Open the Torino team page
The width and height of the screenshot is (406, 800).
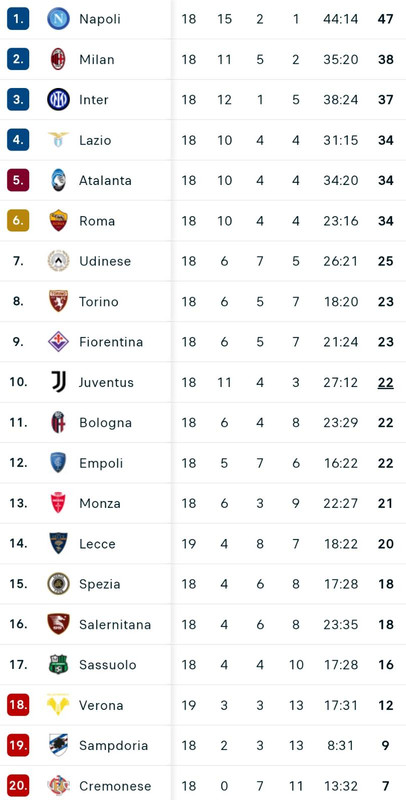click(99, 302)
